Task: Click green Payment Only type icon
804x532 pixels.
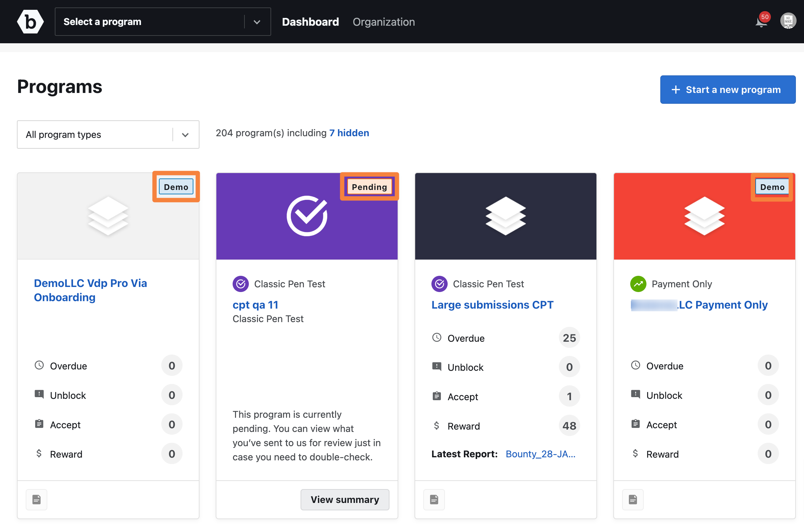Action: [x=638, y=284]
